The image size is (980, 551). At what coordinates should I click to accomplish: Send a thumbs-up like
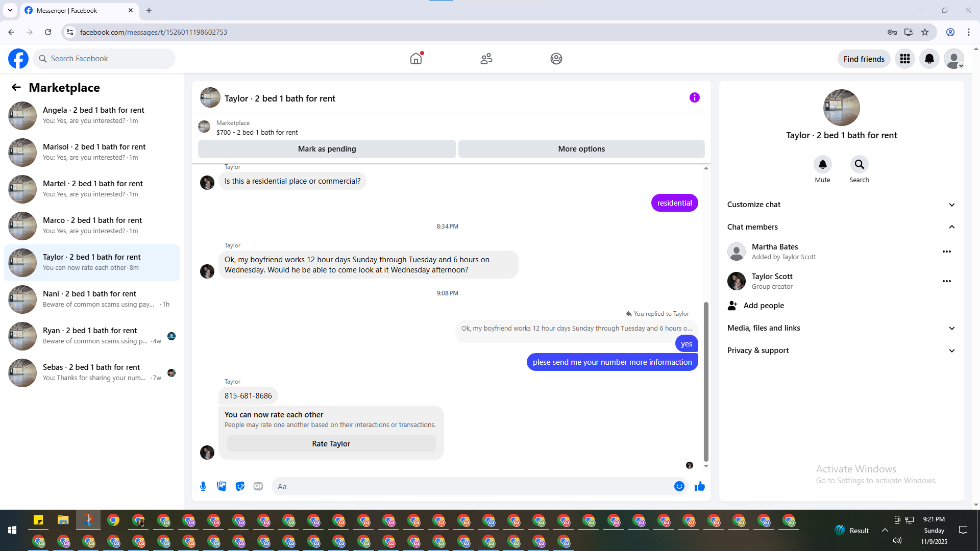tap(700, 486)
